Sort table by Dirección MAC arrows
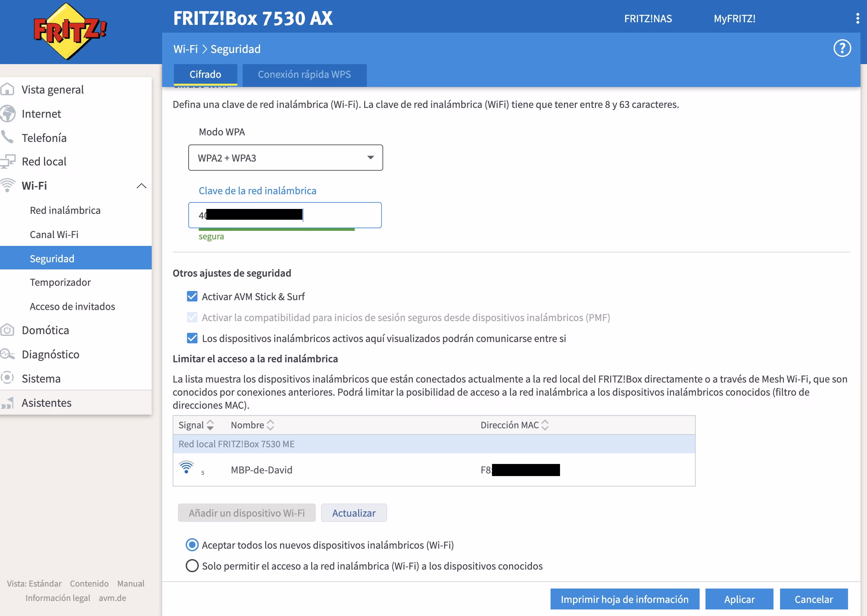The height and width of the screenshot is (616, 867). coord(545,425)
